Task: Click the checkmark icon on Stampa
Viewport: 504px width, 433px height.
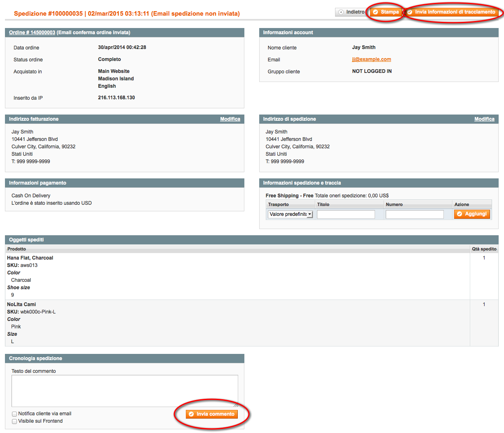Action: [x=375, y=12]
